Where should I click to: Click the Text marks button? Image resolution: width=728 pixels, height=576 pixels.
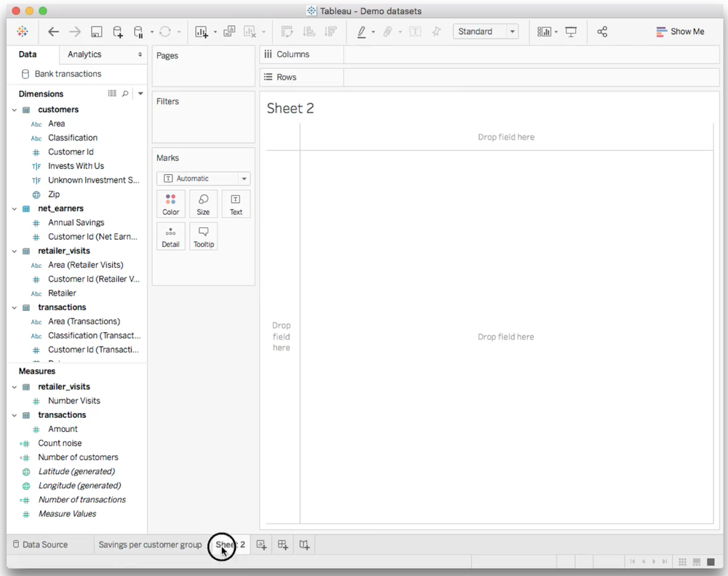click(236, 204)
